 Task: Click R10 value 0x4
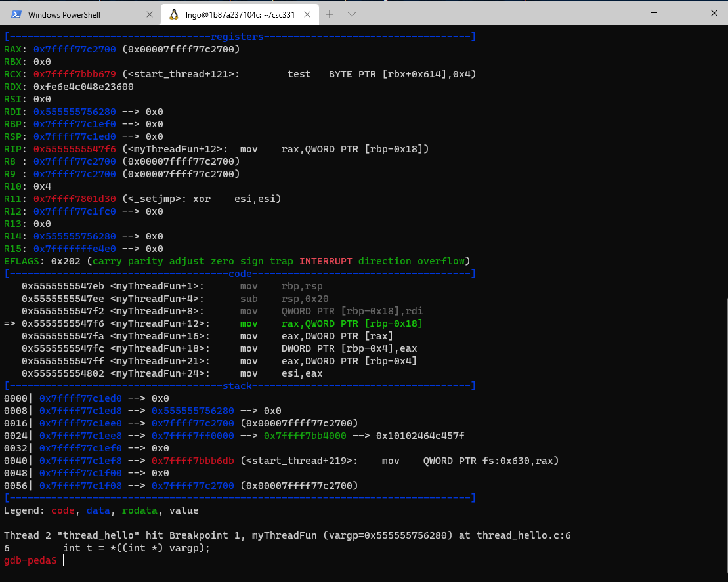[42, 186]
